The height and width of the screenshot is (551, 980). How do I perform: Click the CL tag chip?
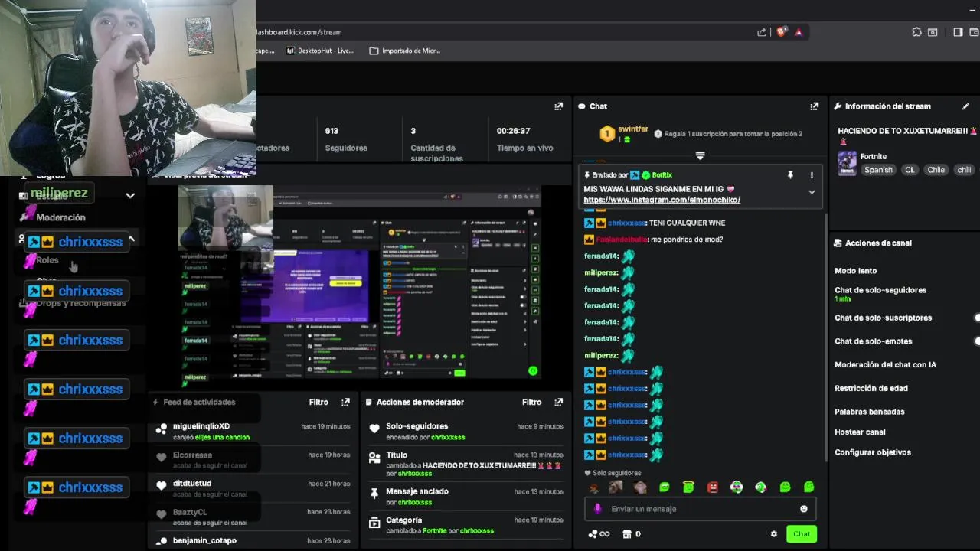[x=910, y=170]
